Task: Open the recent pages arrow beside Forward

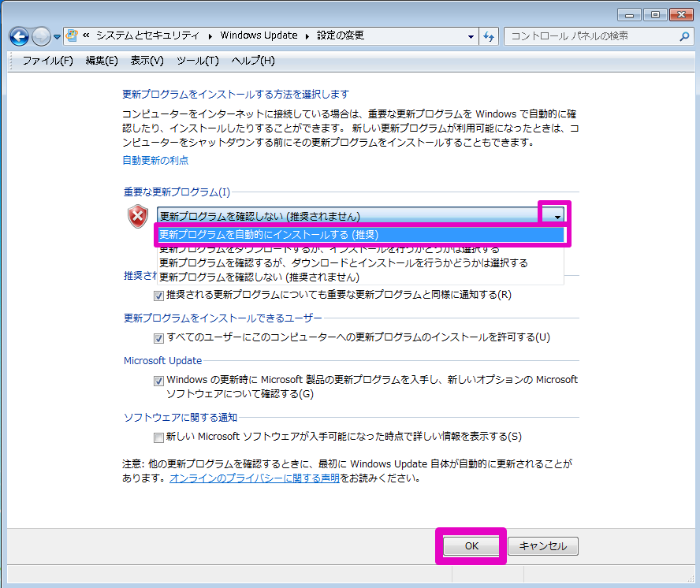Action: (57, 37)
